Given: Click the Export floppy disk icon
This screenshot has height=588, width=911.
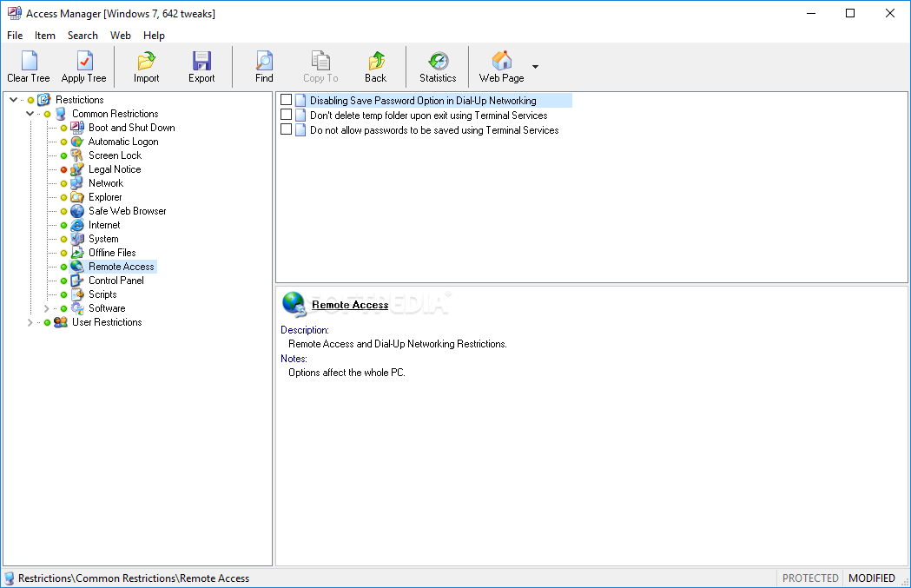Looking at the screenshot, I should point(201,61).
